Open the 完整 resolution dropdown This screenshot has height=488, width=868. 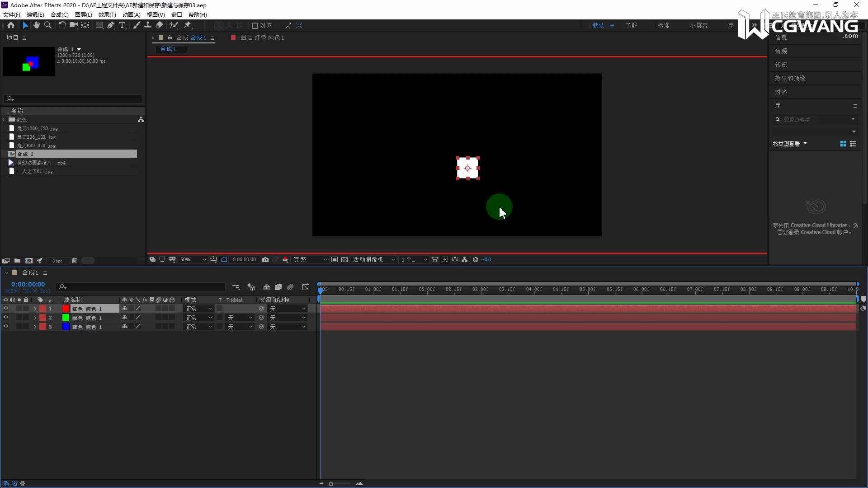pos(310,259)
